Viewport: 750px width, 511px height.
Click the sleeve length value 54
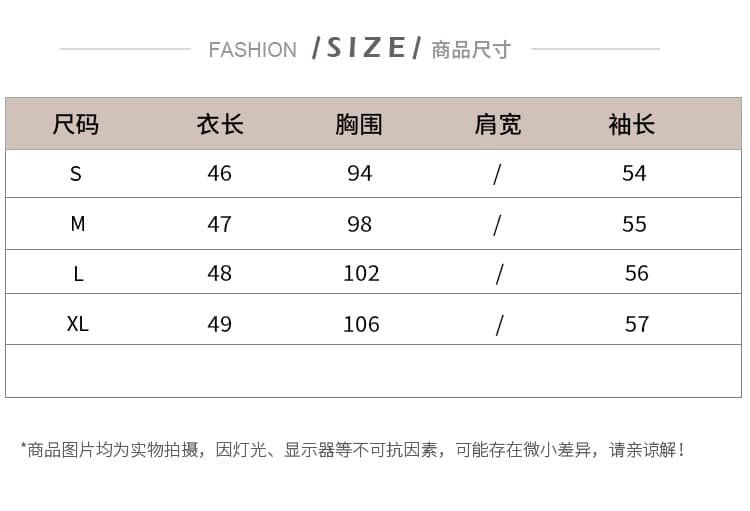634,173
